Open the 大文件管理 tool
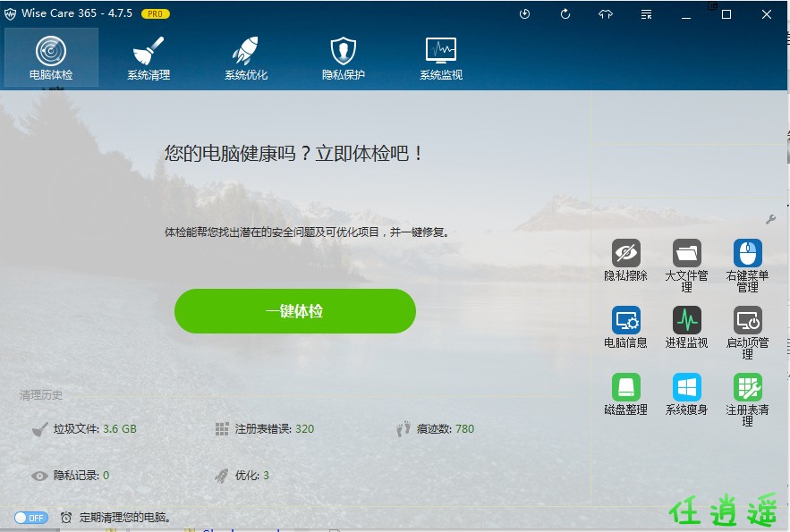Image resolution: width=790 pixels, height=532 pixels. [x=686, y=266]
